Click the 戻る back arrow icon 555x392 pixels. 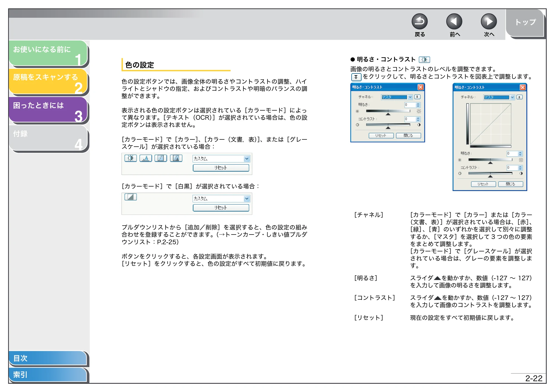[x=419, y=21]
